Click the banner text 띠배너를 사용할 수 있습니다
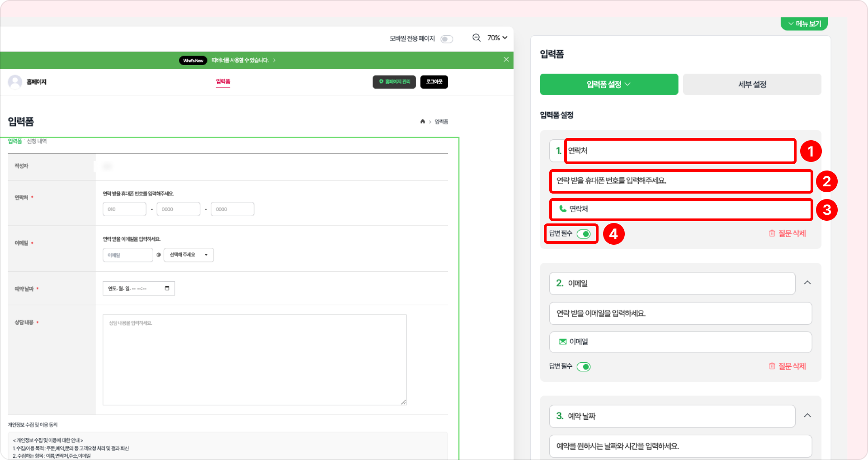This screenshot has width=868, height=460. [x=240, y=60]
